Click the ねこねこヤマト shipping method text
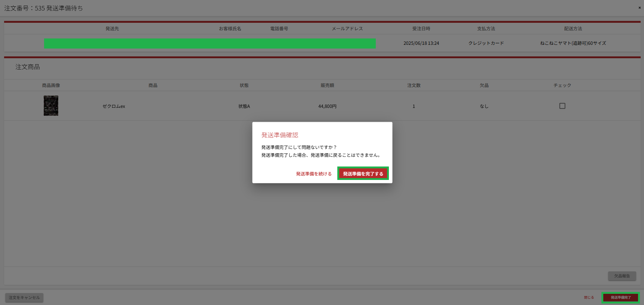The width and height of the screenshot is (644, 305). pos(573,43)
